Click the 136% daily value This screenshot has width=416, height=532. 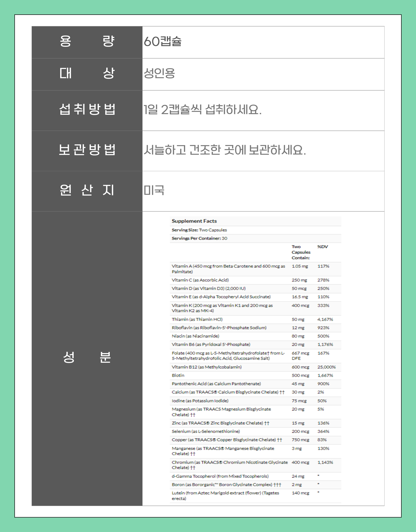coord(323,423)
